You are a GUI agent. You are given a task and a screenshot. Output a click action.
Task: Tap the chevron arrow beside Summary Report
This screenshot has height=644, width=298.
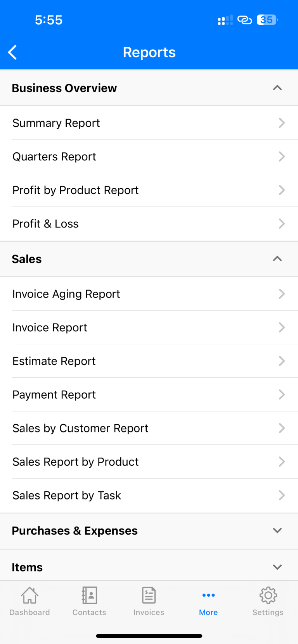tap(282, 123)
